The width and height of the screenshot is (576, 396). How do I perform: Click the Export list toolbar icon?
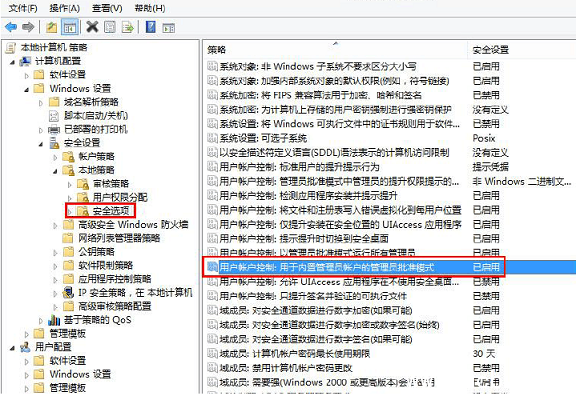click(127, 27)
